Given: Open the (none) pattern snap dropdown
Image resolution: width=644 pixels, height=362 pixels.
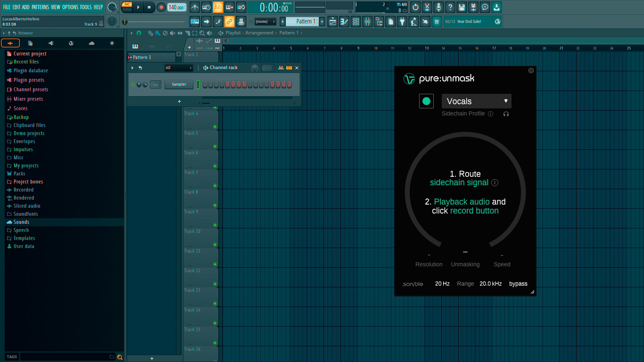Looking at the screenshot, I should pos(265,21).
